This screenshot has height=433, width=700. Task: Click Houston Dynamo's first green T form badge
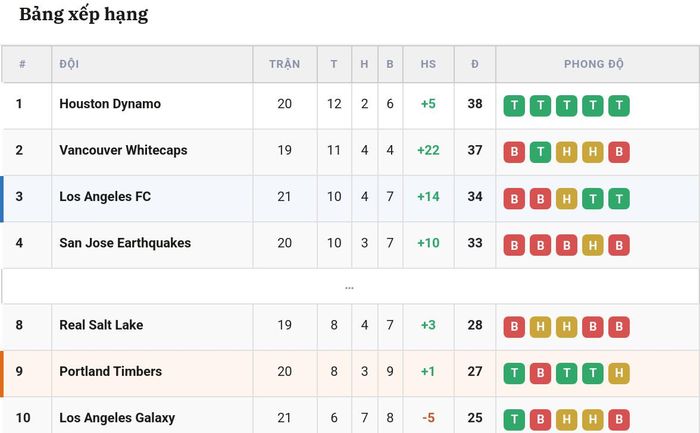pos(514,106)
